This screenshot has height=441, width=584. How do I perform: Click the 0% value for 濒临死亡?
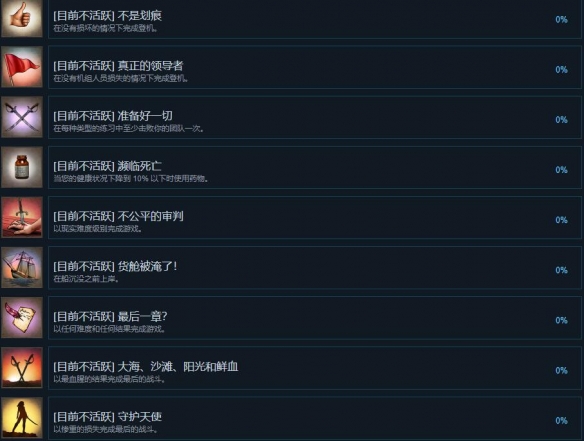561,170
